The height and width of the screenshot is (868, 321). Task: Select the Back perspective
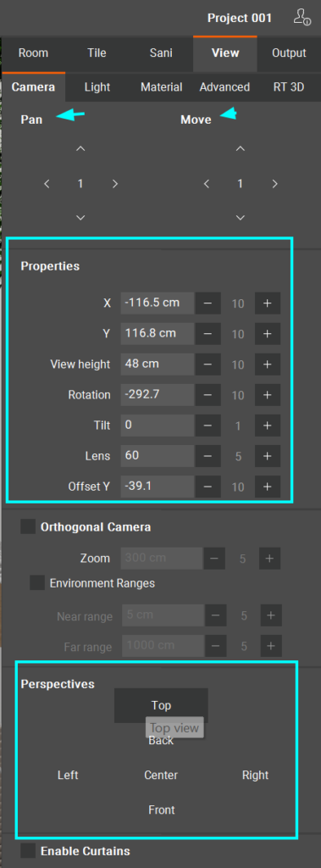(x=161, y=741)
